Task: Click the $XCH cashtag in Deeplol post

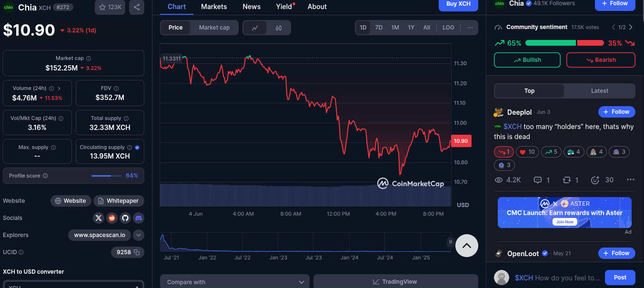Action: click(513, 127)
